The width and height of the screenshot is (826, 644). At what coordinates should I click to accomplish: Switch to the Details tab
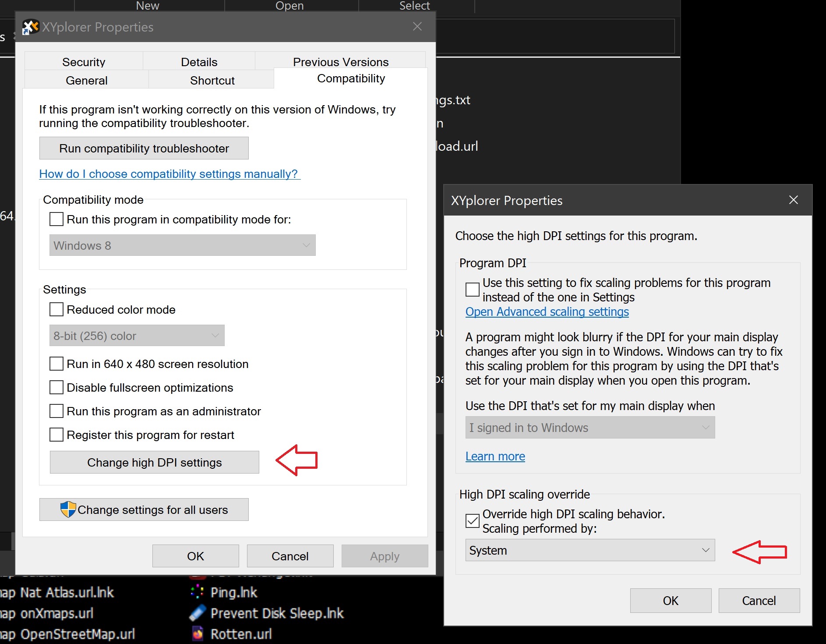(199, 62)
